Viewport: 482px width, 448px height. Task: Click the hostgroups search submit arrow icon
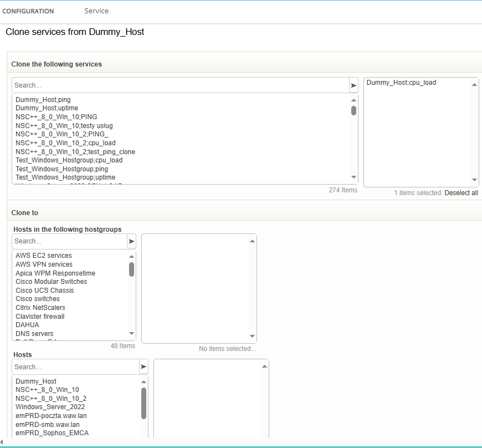click(x=131, y=241)
